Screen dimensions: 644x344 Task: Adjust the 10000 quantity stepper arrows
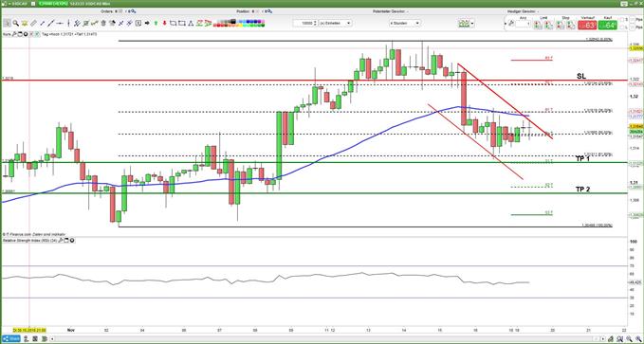pyautogui.click(x=315, y=23)
